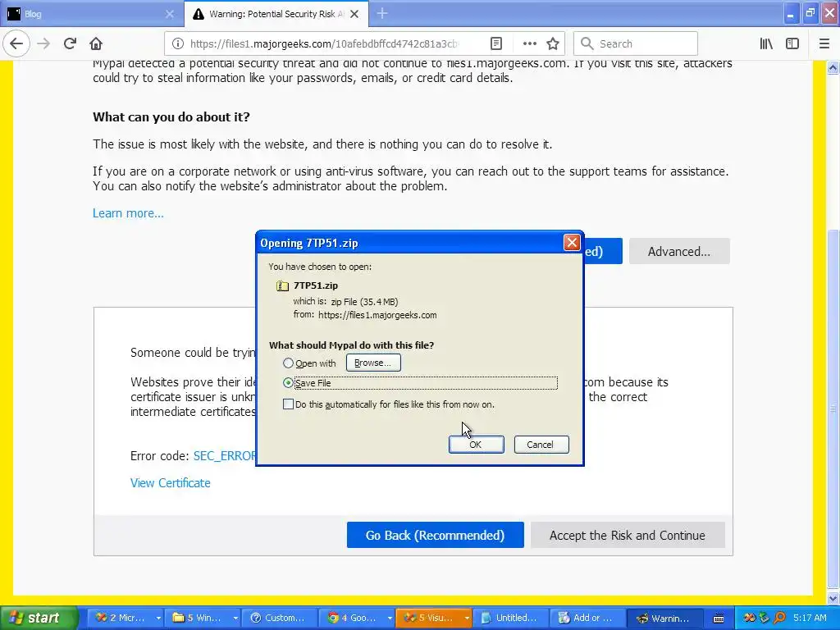Bookmark this page with the star icon
This screenshot has height=630, width=840.
(553, 43)
